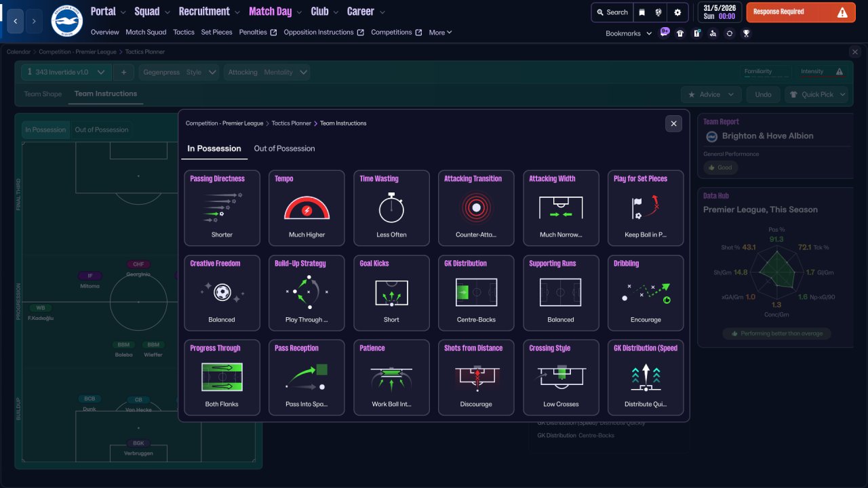Open the Attacking Mentality dropdown
The width and height of the screenshot is (868, 488).
pos(267,73)
